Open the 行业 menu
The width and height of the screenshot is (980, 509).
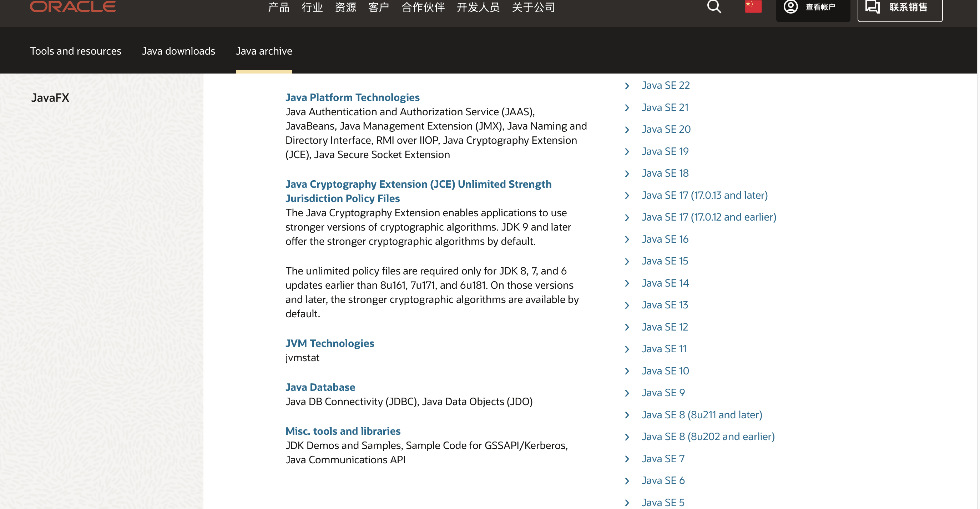click(x=312, y=7)
